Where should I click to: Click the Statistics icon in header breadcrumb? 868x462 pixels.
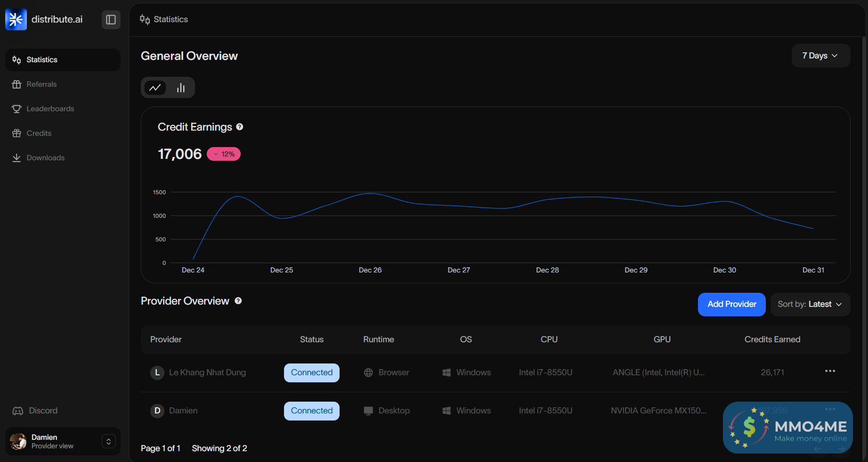(145, 19)
